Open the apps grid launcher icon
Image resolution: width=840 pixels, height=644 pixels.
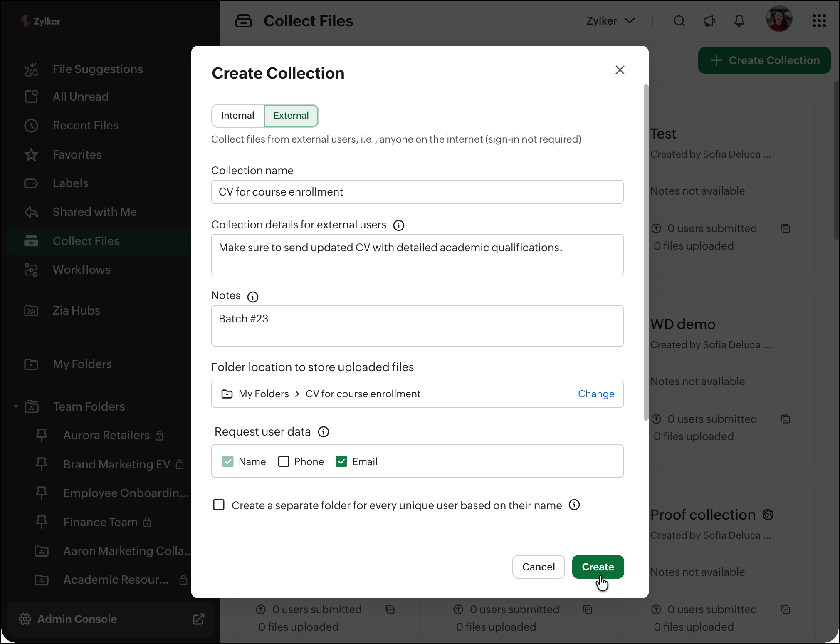click(x=819, y=21)
